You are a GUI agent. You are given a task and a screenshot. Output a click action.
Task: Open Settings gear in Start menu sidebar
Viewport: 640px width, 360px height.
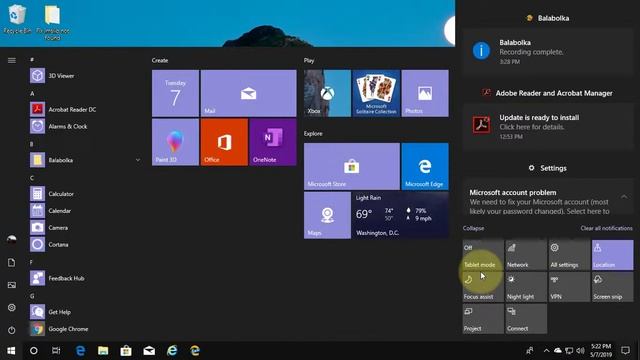[11, 307]
